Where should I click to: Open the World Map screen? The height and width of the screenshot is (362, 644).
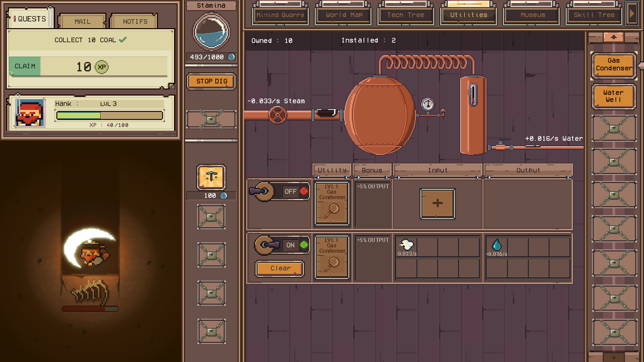click(x=343, y=15)
